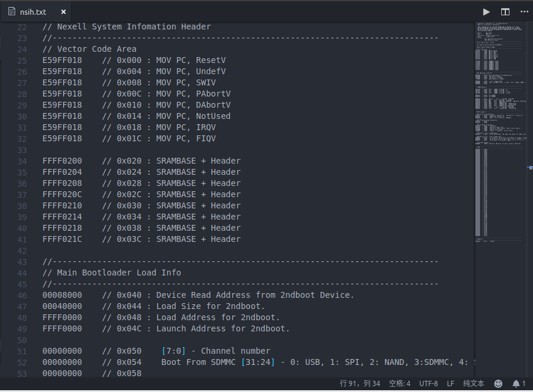Open the more actions ellipsis menu
The image size is (533, 392).
524,12
